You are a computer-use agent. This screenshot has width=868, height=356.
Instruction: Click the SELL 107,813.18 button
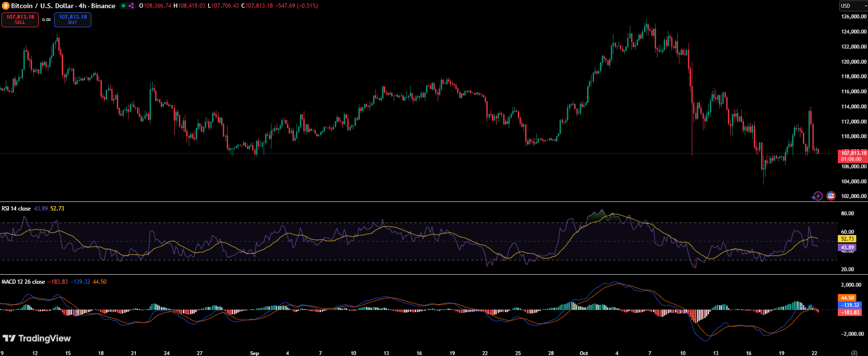coord(20,20)
